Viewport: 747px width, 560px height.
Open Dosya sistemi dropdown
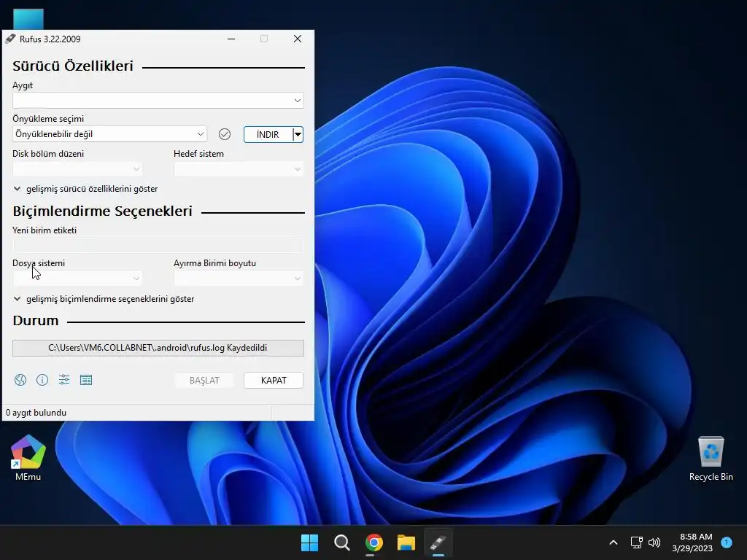point(77,278)
